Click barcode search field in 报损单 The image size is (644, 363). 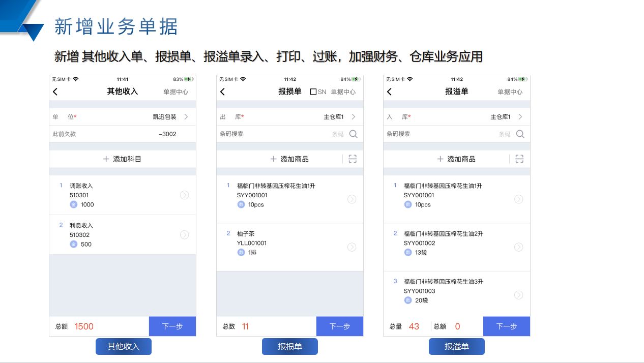(x=280, y=134)
